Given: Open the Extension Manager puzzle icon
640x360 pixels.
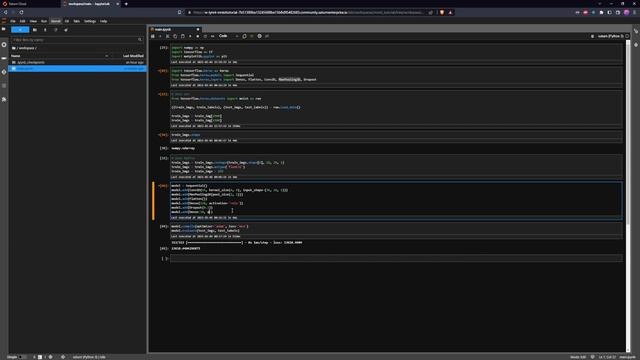Looking at the screenshot, I should coord(4,99).
